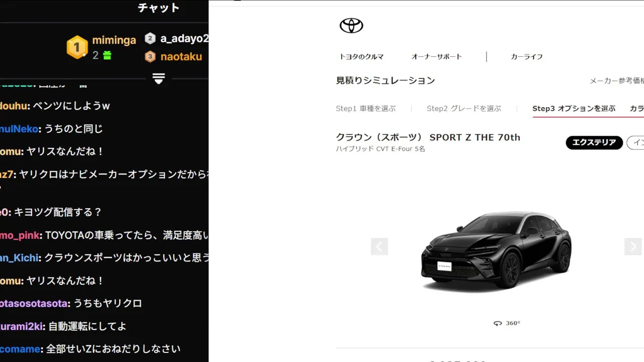Click the 見積りシミュレーション heading
Viewport: 644px width, 362px height.
pyautogui.click(x=385, y=80)
